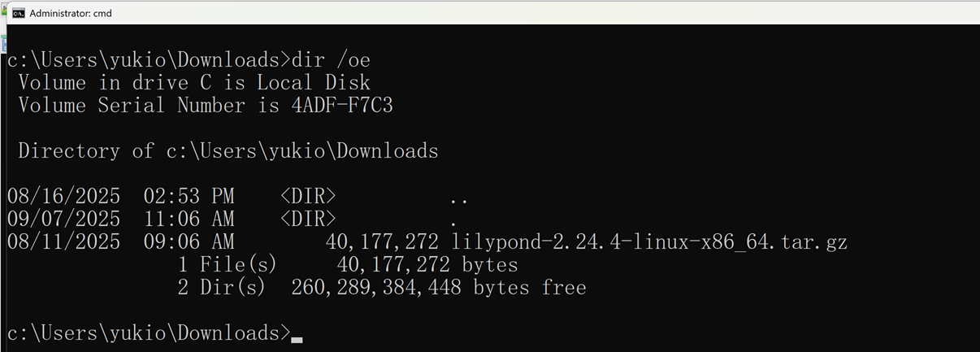980x352 pixels.
Task: Click the first c:\Users\yukio\Downloads prompt path
Action: (x=144, y=59)
